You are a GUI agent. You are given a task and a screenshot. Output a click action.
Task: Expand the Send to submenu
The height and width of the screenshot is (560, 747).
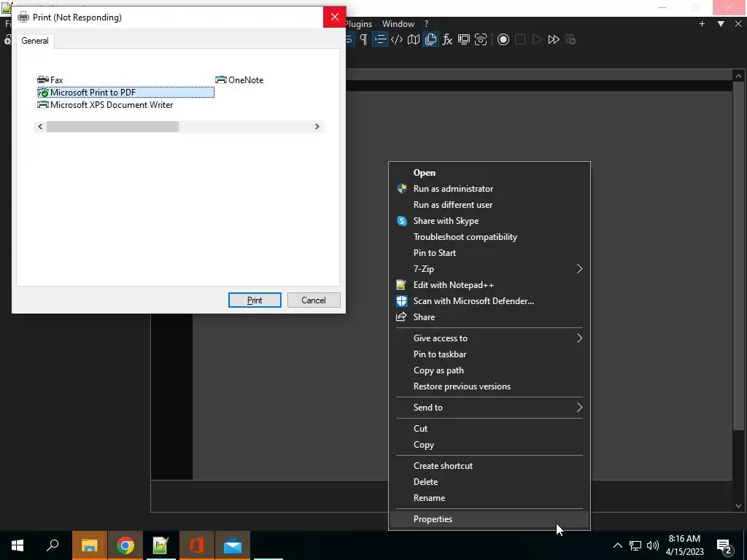point(489,408)
